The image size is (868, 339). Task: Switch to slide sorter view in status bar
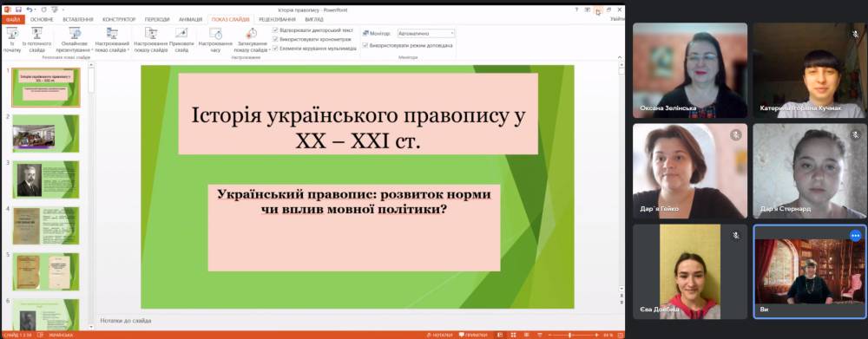[x=513, y=336]
